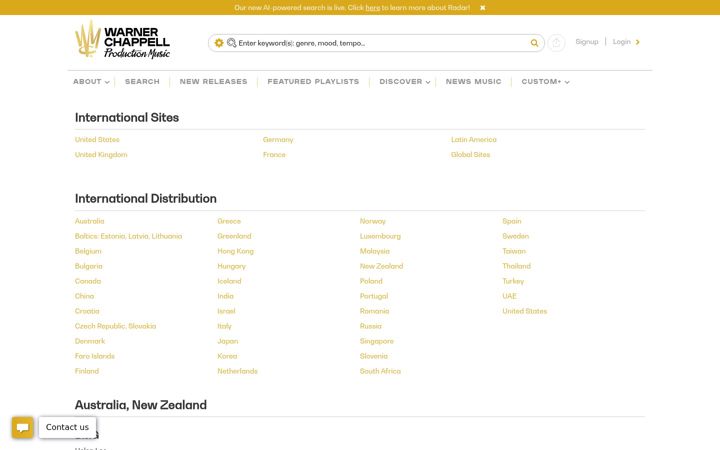Open the Global Sites link
Image resolution: width=720 pixels, height=450 pixels.
[x=470, y=155]
